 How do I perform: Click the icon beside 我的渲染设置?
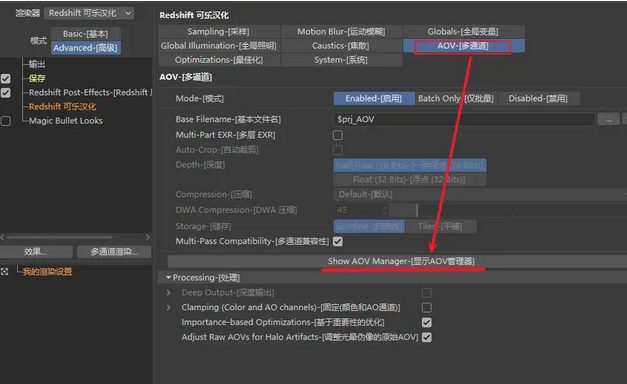tap(4, 272)
